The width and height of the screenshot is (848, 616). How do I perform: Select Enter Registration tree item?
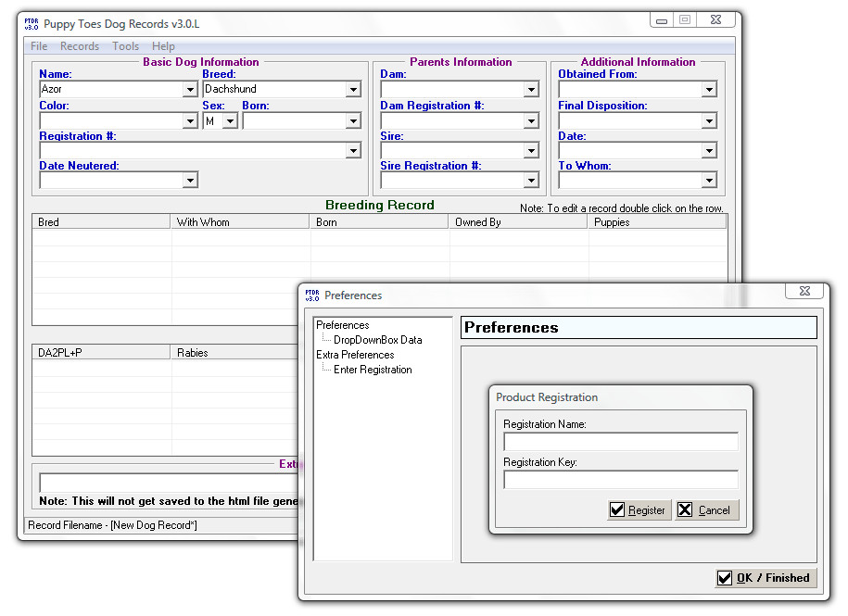[373, 370]
